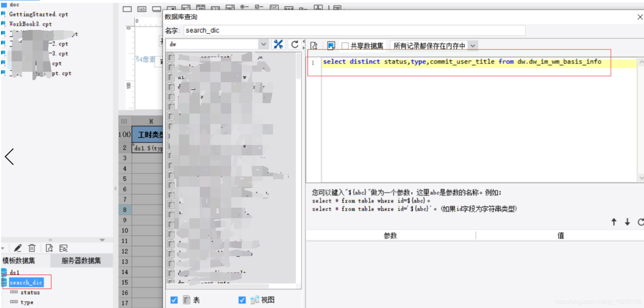Click the name field containing search_dic
Screen dimensions: 644x308
(354, 31)
